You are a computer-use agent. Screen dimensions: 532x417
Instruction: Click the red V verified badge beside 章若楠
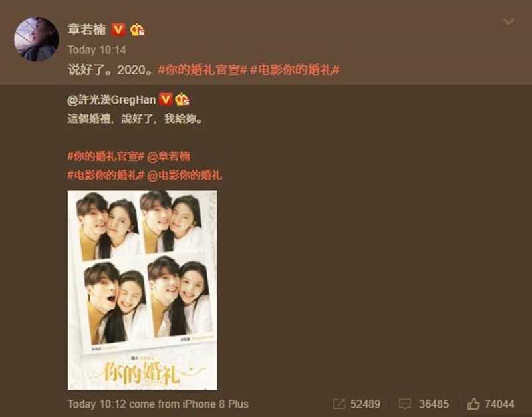point(118,30)
